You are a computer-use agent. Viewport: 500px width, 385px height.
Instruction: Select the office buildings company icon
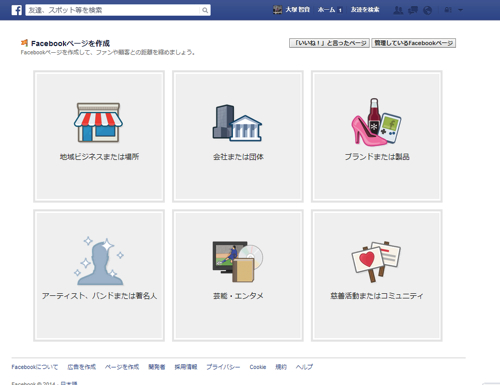(237, 123)
